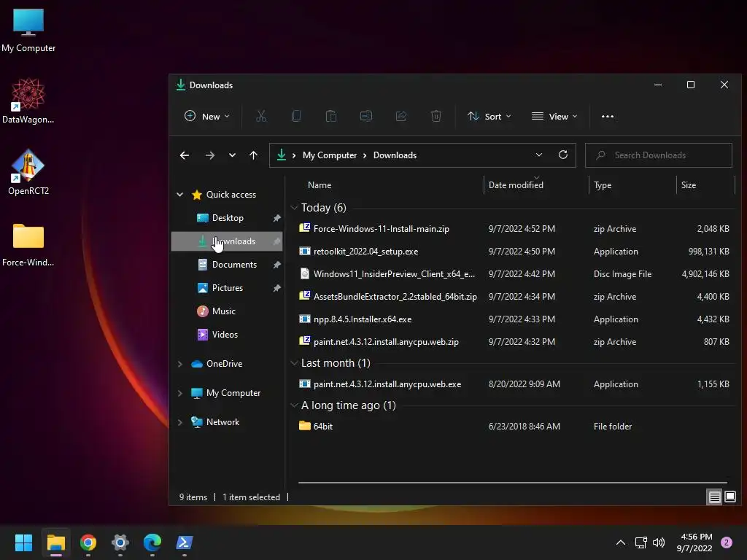Select npp.8.4.5.Installer.x64.exe file
The width and height of the screenshot is (747, 560).
(514, 319)
